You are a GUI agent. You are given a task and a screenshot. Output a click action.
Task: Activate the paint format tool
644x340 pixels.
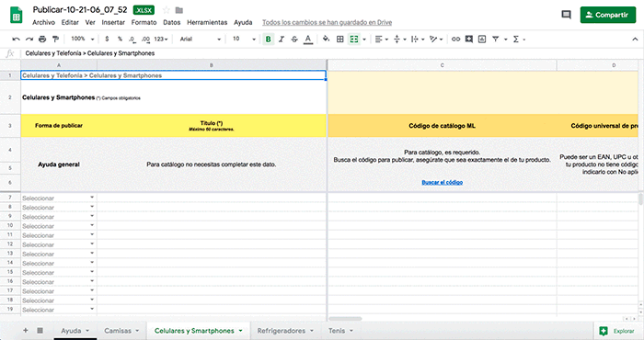pyautogui.click(x=55, y=39)
